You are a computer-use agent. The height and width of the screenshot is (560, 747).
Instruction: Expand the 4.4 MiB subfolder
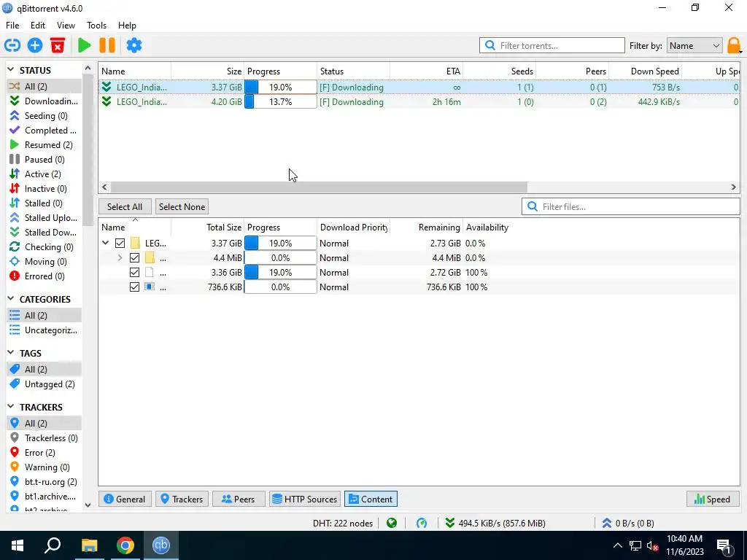pos(120,258)
